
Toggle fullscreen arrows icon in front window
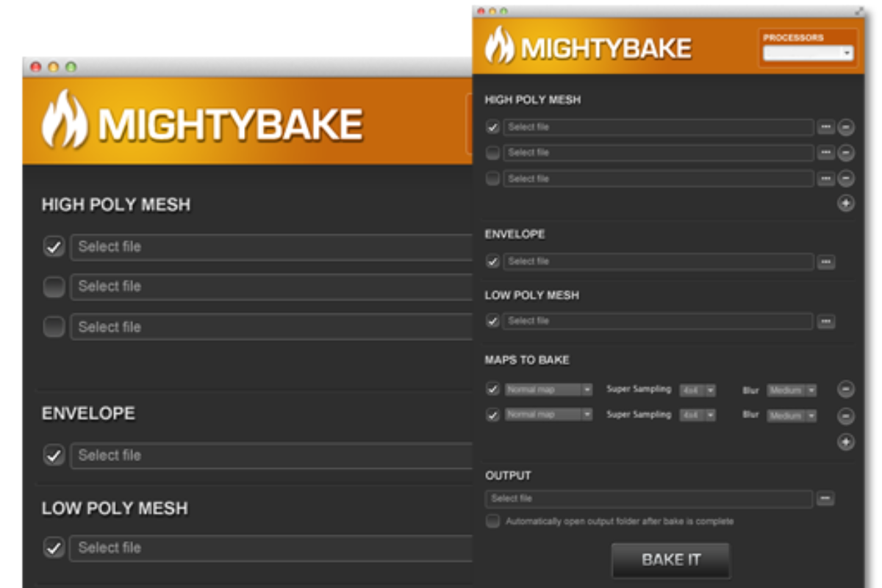(x=858, y=11)
